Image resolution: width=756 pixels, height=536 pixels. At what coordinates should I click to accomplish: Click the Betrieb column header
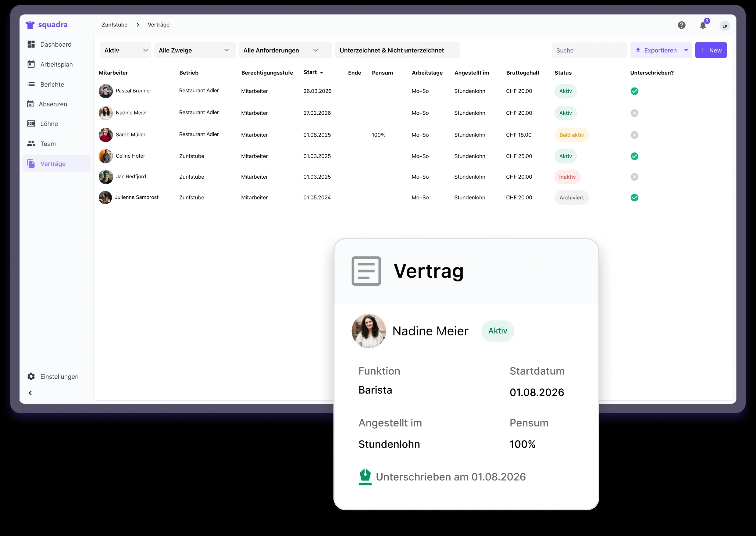(189, 73)
